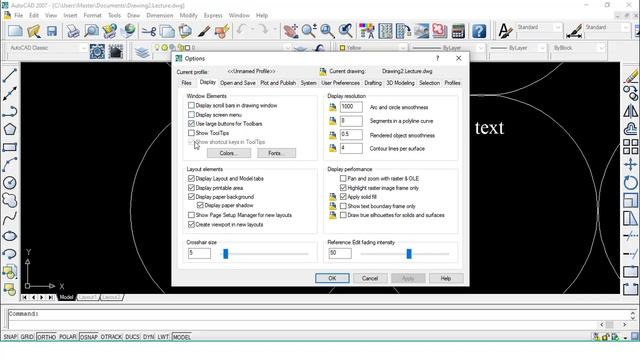Select the Ellipse draw tool
The width and height of the screenshot is (640, 360).
[x=9, y=236]
